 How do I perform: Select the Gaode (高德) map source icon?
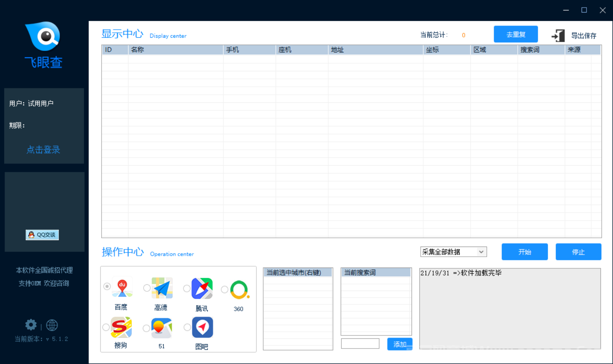(161, 288)
